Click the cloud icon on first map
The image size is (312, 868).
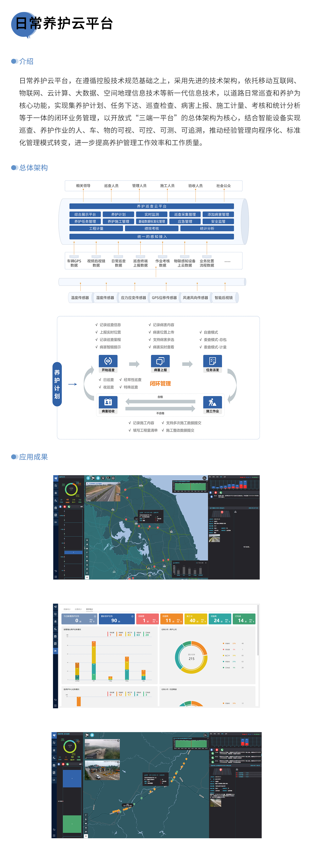204,478
